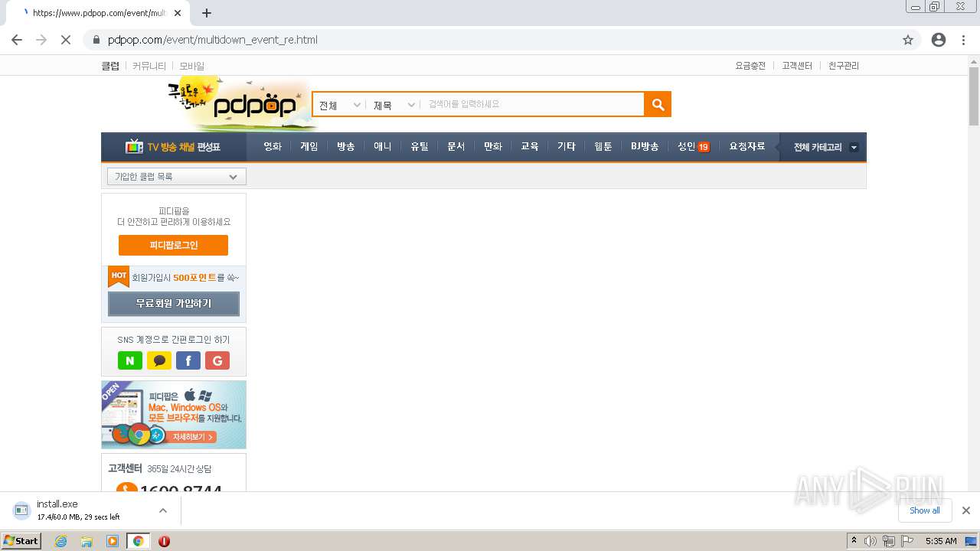Click the volume speaker tray icon

870,541
